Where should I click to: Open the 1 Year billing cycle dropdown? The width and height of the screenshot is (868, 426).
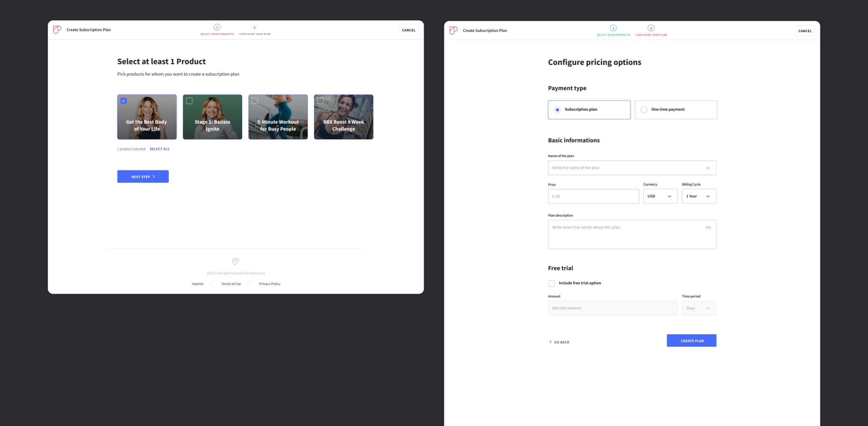(x=698, y=196)
